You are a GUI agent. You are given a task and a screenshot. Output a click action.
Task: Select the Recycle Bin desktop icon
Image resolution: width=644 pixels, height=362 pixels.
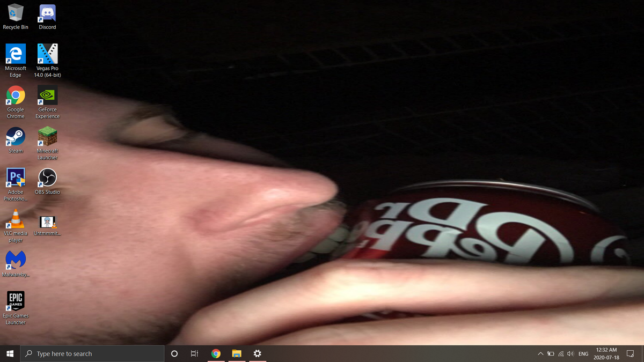coord(16,17)
